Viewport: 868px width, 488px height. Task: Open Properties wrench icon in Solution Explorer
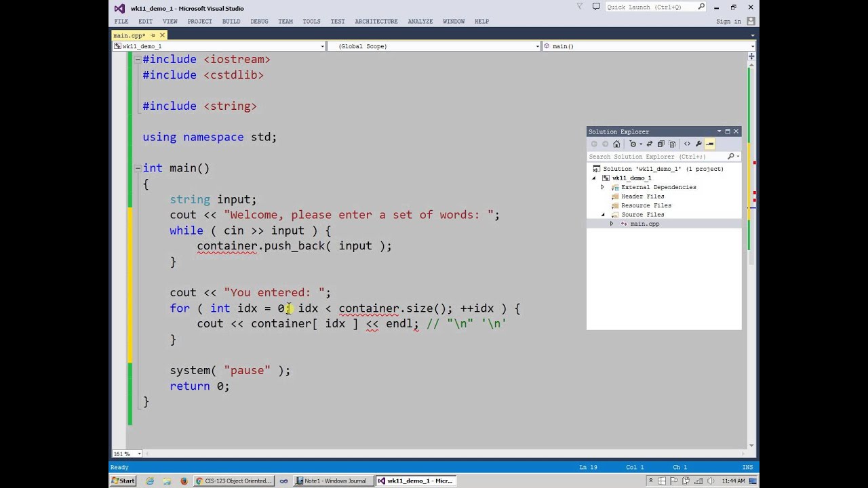click(698, 144)
